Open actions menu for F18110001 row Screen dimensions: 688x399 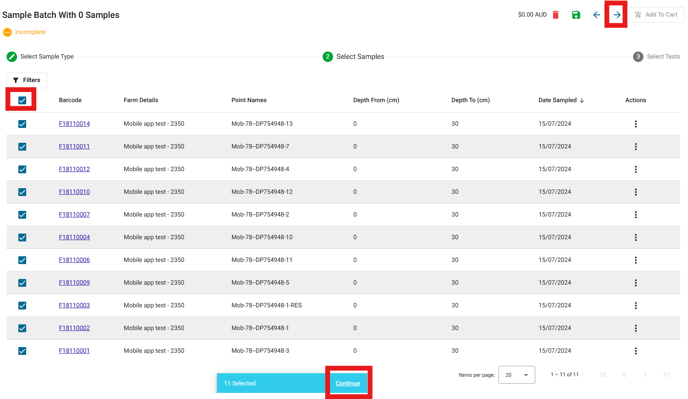635,351
